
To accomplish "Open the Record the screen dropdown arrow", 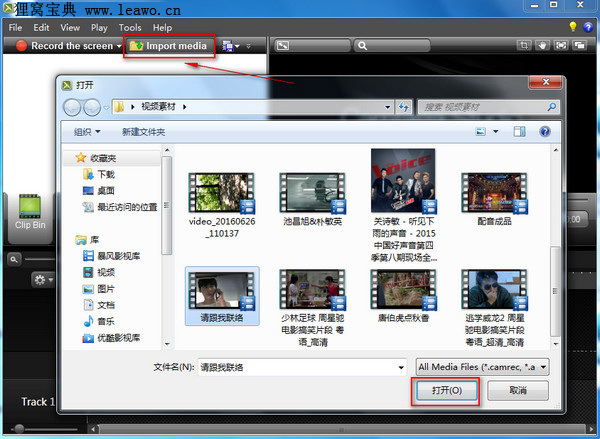I will point(119,46).
